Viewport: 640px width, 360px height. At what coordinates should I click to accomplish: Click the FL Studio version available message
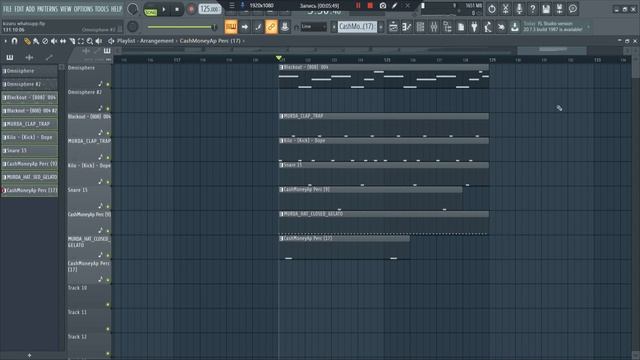click(554, 27)
